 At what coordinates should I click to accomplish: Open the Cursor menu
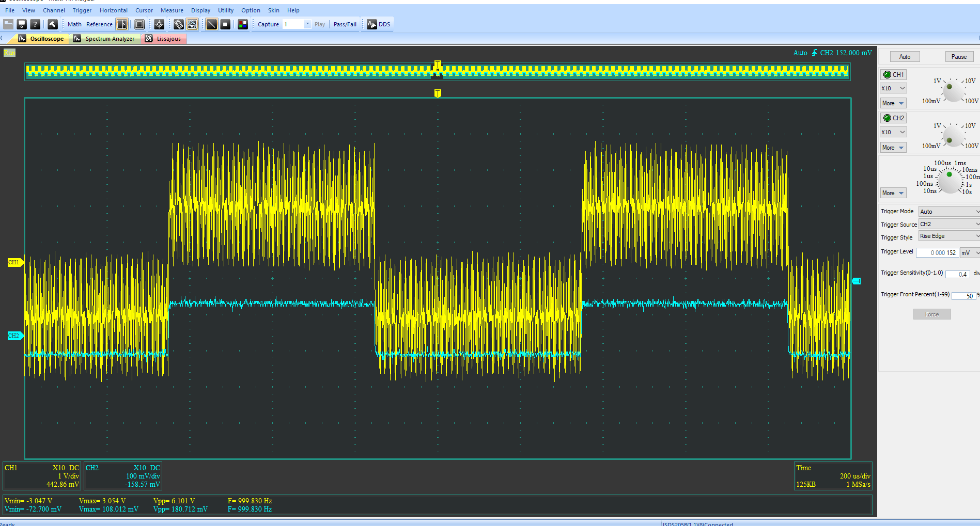144,10
